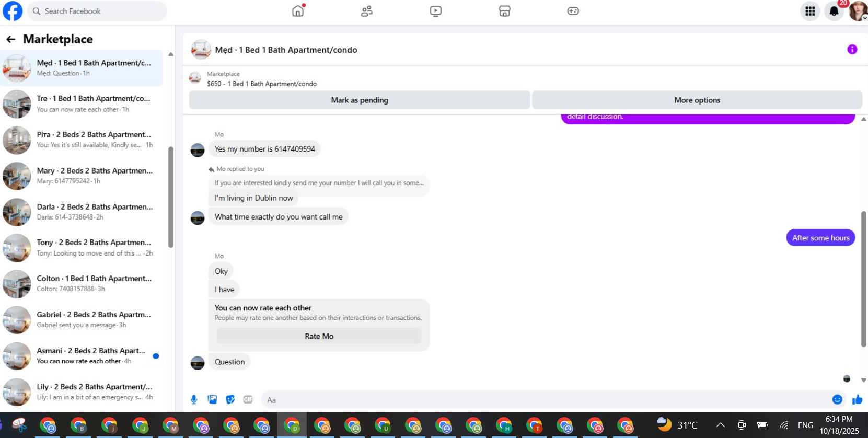The image size is (868, 438).
Task: Open Tre 1 Bed 1 Bath conversation
Action: 82,104
